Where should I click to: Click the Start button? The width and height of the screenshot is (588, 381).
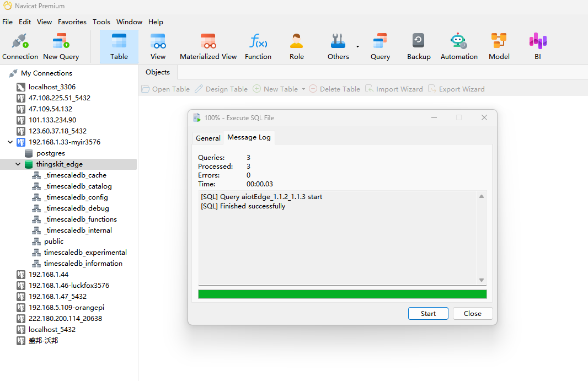click(x=428, y=314)
